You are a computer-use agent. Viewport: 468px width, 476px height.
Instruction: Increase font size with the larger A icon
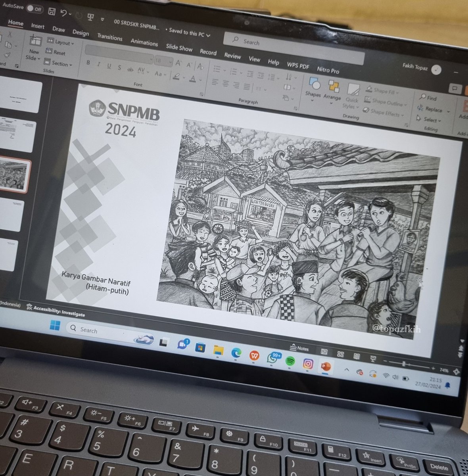[178, 63]
